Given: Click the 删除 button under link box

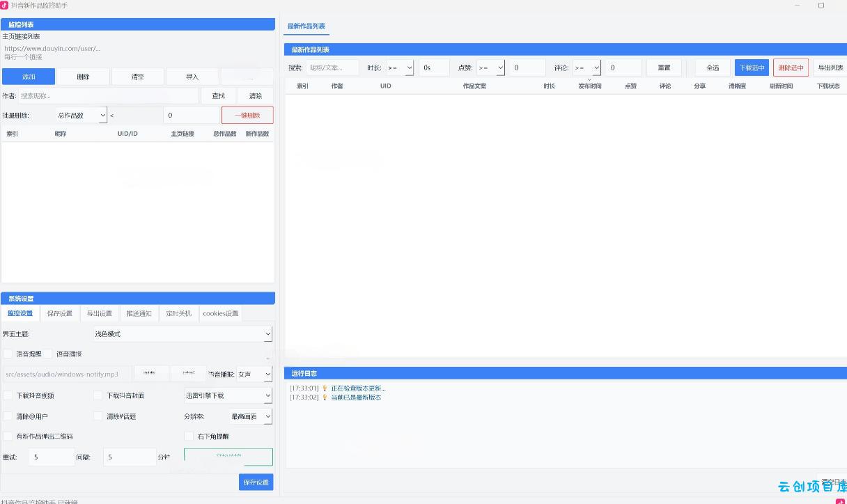Looking at the screenshot, I should click(x=83, y=77).
